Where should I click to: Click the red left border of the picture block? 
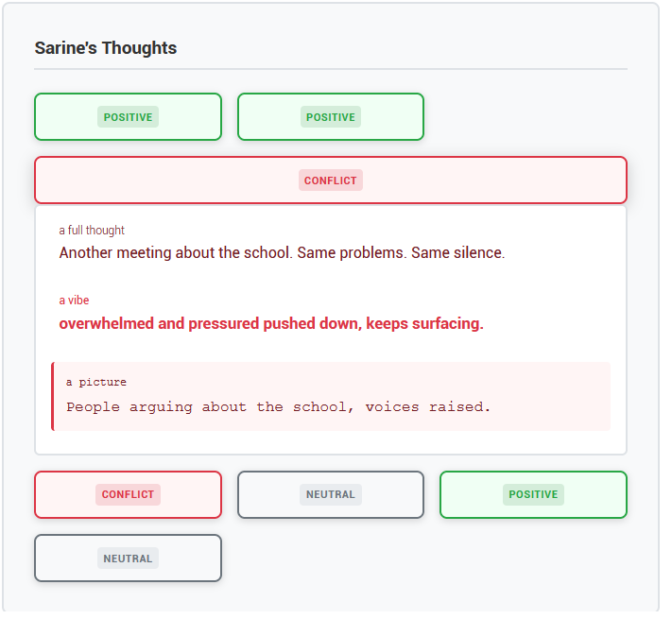pos(53,396)
